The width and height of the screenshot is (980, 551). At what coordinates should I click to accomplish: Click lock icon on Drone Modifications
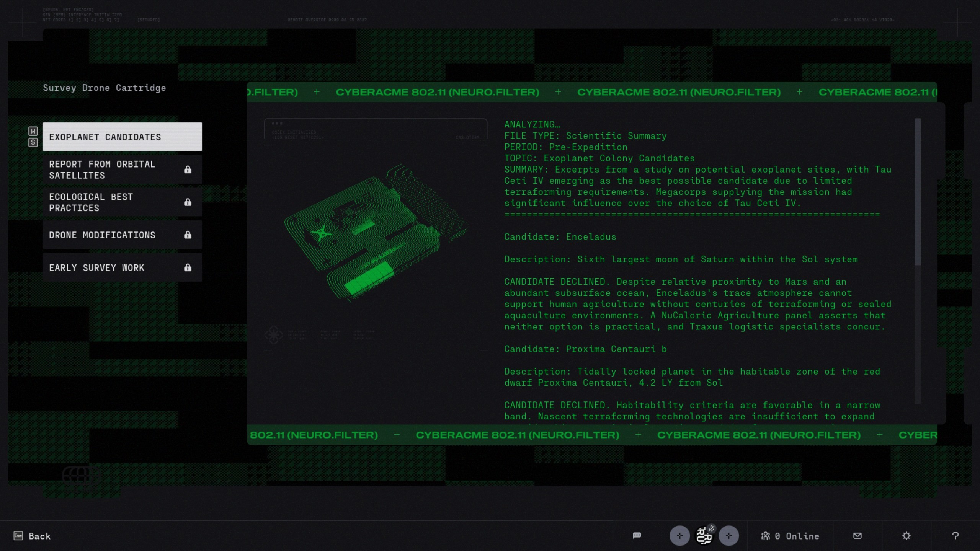point(188,235)
